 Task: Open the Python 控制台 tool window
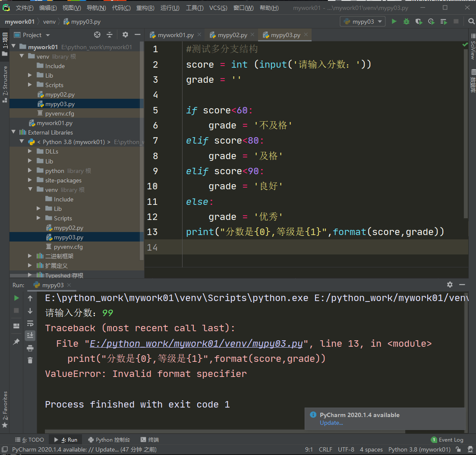109,440
